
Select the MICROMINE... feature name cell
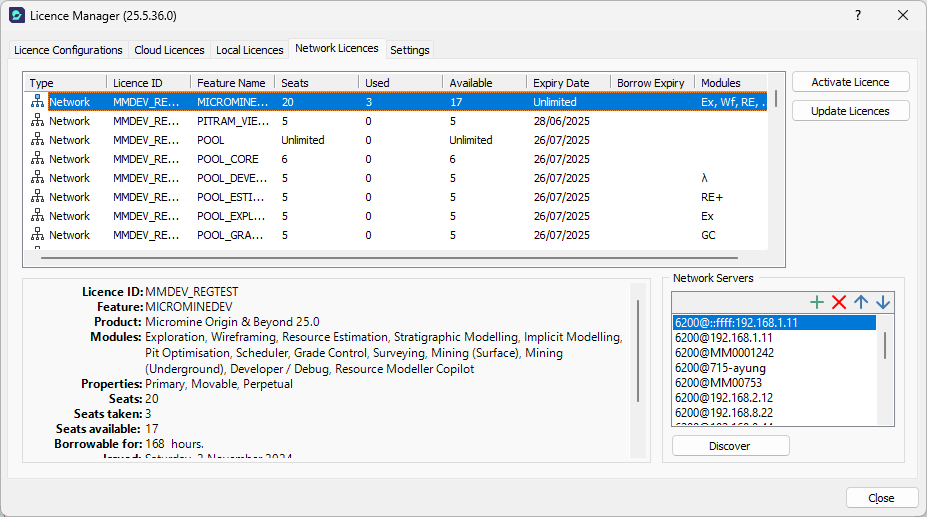click(x=233, y=102)
